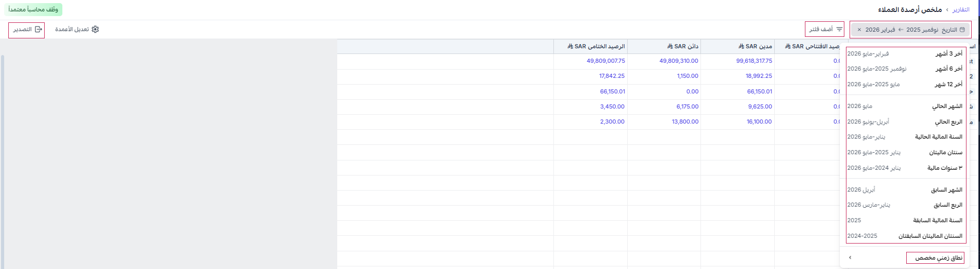Click the دائن SAR column header
Screen dimensions: 980x269
point(664,46)
